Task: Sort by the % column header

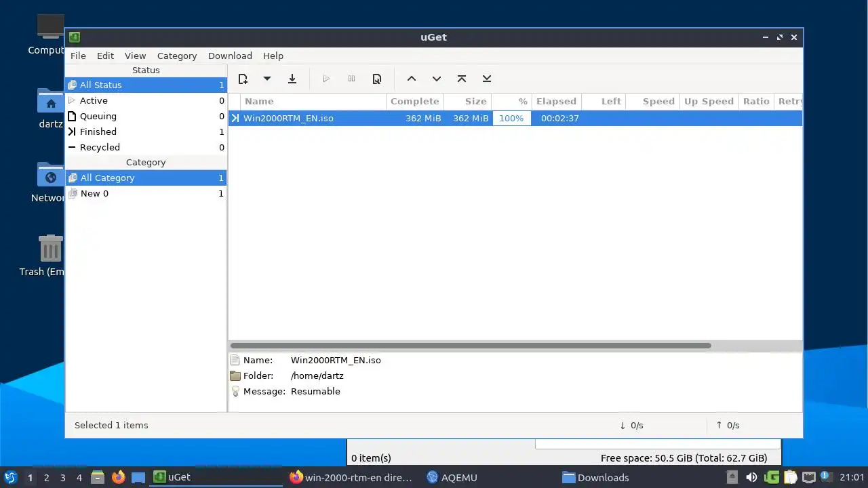Action: coord(511,101)
